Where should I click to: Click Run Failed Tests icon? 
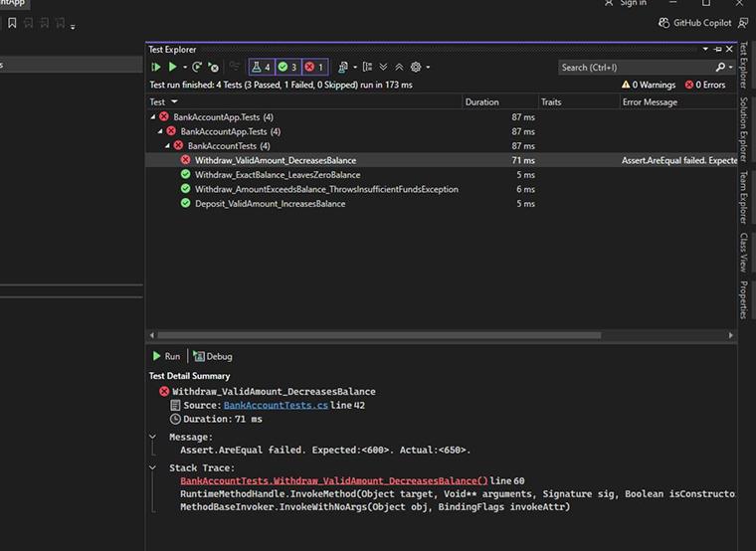tap(213, 67)
